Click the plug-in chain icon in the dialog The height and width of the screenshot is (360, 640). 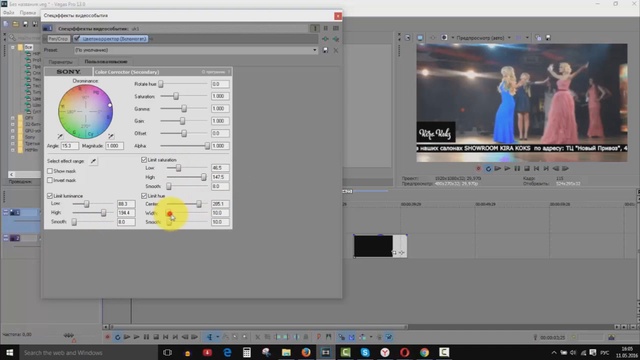tap(325, 39)
